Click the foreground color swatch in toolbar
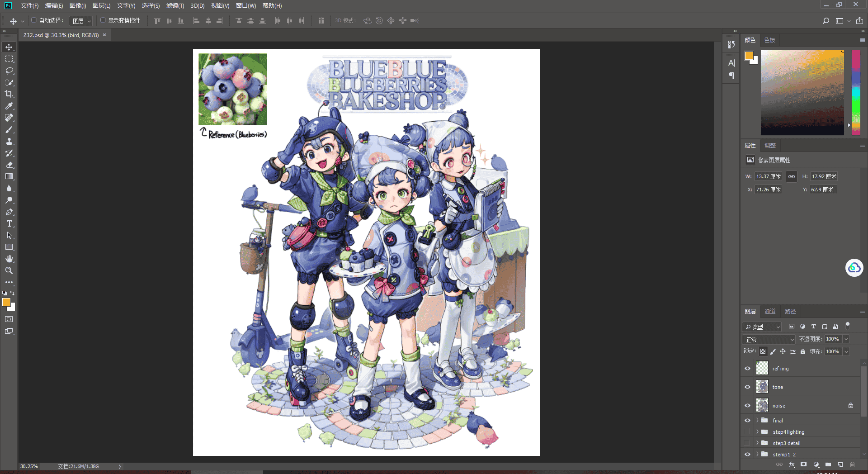Viewport: 868px width, 474px height. point(6,303)
